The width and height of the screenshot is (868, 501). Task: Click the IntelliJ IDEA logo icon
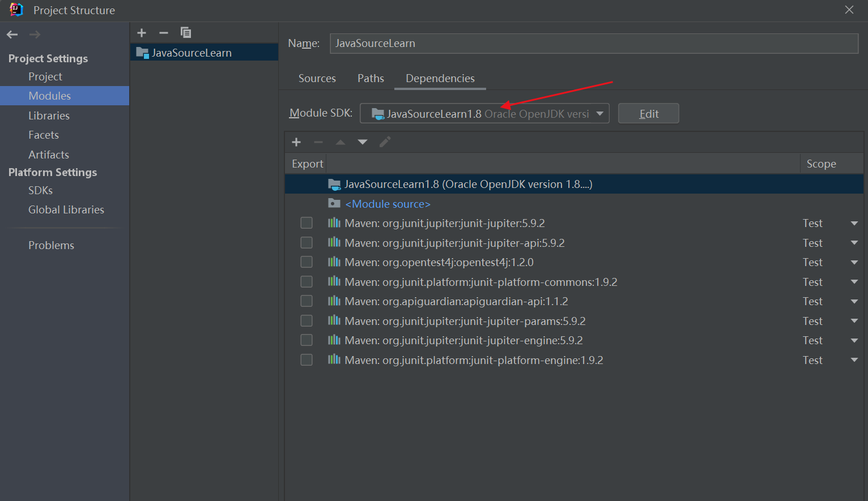pyautogui.click(x=16, y=10)
